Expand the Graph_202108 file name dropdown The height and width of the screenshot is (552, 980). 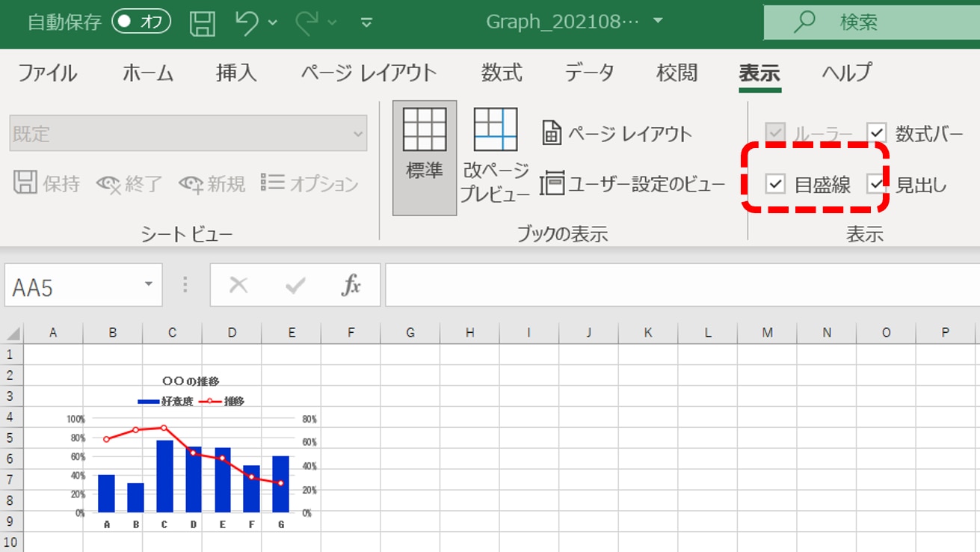click(658, 21)
